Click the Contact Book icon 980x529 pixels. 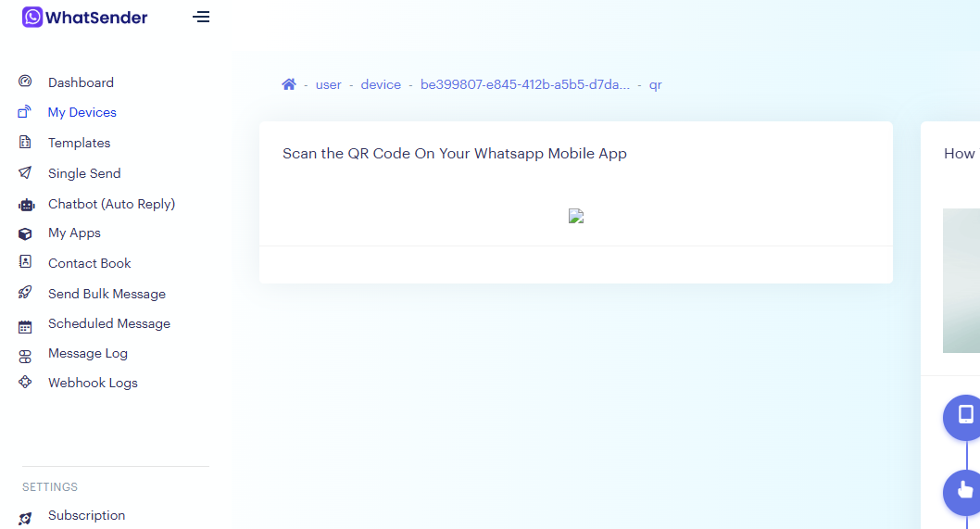(25, 262)
